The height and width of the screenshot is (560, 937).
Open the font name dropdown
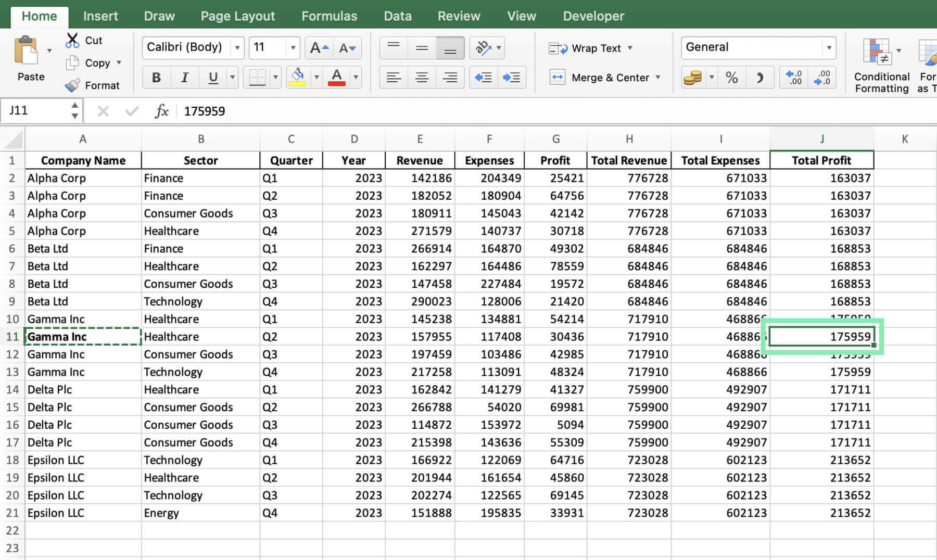point(237,47)
